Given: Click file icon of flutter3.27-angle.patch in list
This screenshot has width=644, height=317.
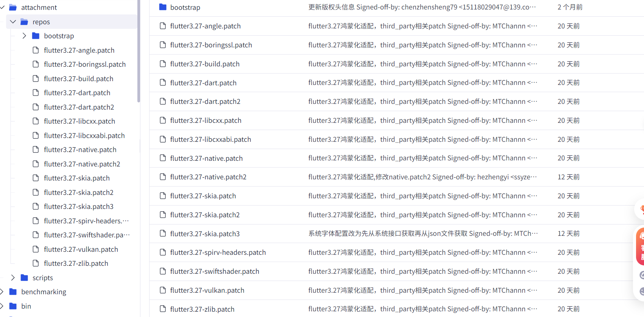Looking at the screenshot, I should [x=163, y=26].
